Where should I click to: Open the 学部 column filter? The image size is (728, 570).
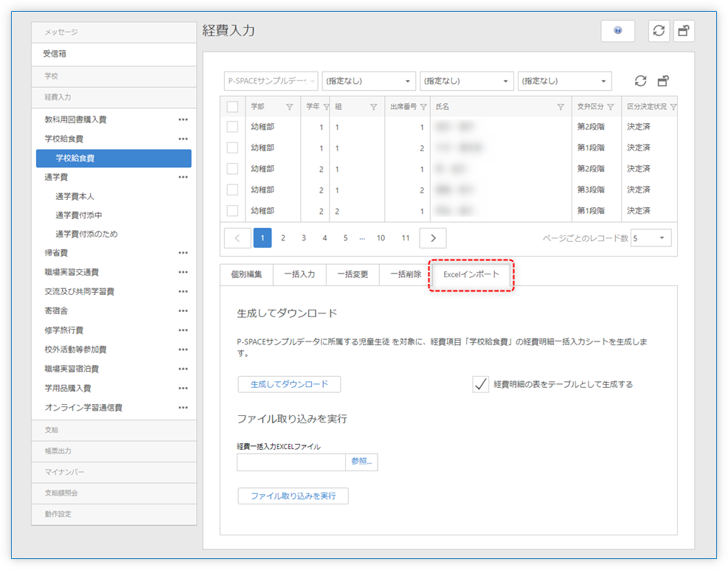click(290, 107)
